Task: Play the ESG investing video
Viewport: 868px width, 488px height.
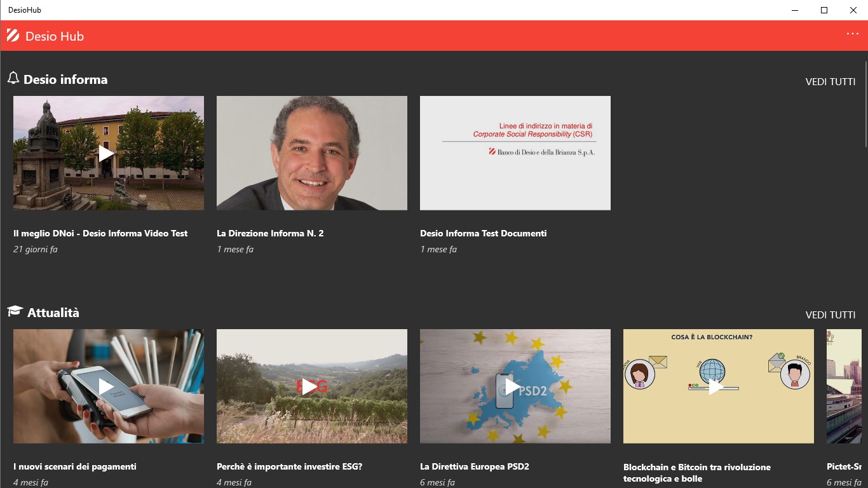Action: (310, 386)
